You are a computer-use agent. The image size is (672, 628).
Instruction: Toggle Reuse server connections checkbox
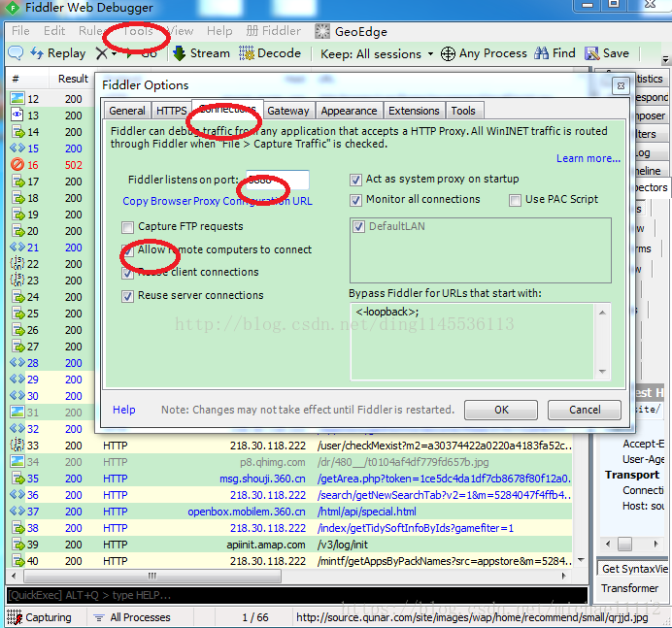coord(127,296)
